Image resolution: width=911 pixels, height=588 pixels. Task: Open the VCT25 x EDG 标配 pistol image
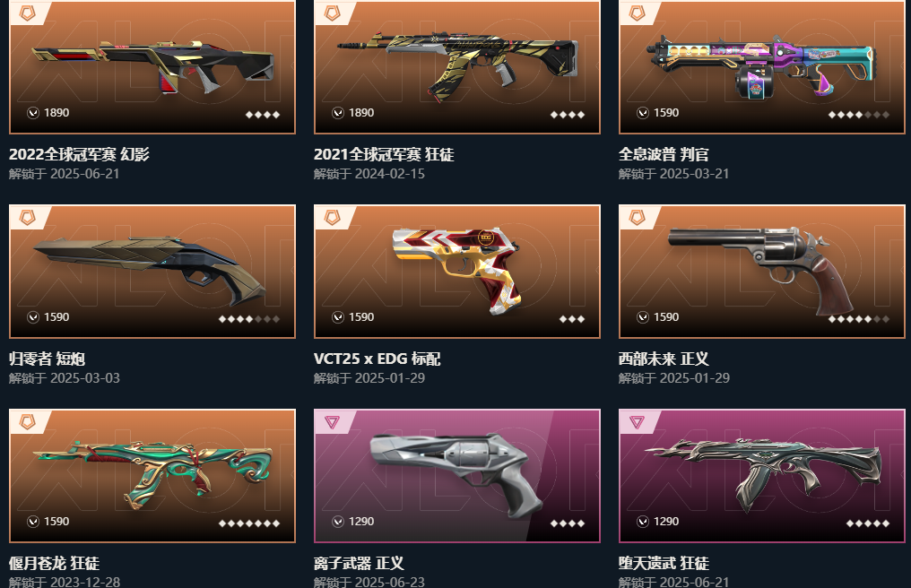click(457, 272)
